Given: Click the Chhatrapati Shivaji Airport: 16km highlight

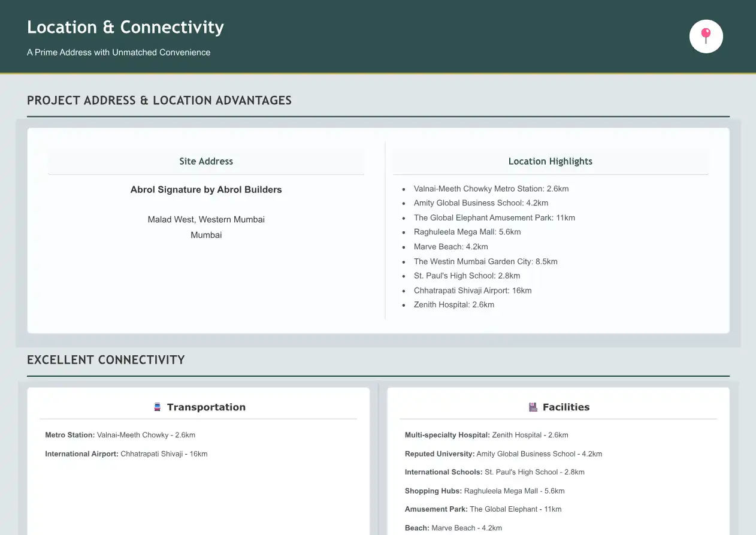Looking at the screenshot, I should point(472,291).
